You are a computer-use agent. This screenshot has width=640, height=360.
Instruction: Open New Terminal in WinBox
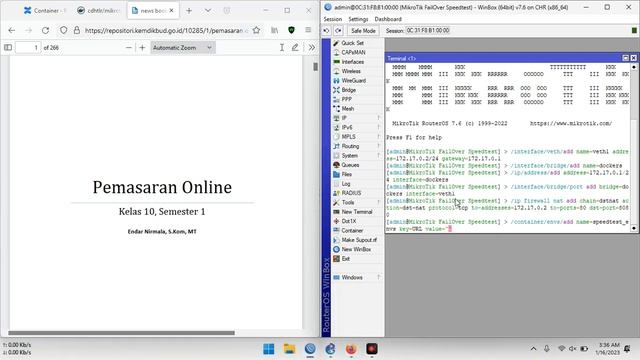coord(357,212)
